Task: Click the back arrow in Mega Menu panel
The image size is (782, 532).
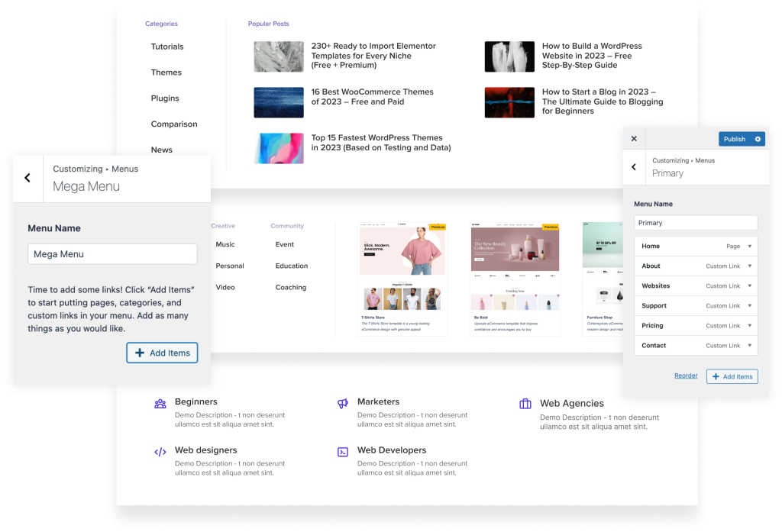Action: (27, 178)
